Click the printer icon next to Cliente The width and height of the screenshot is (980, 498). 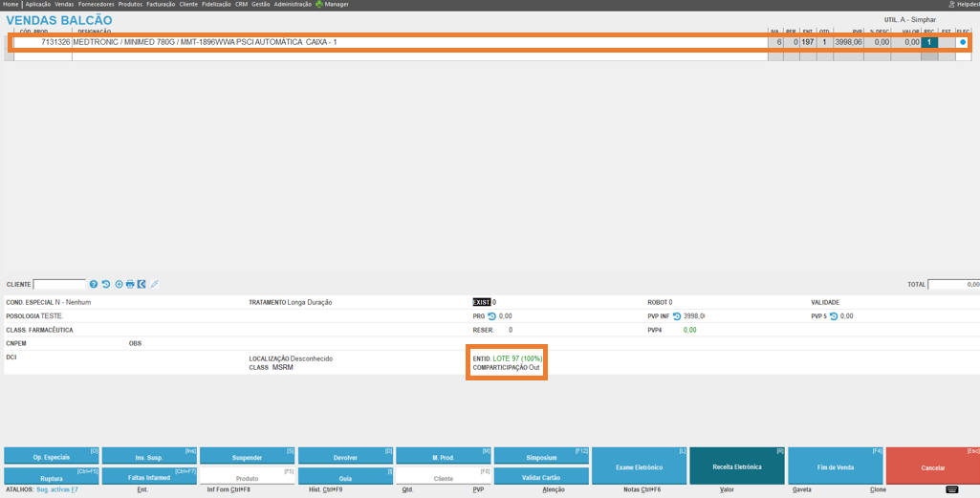coord(130,284)
